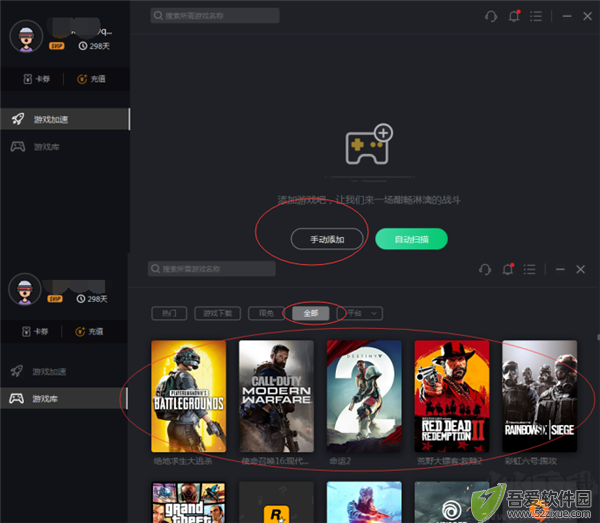Open the list menu icon in upper window

[x=536, y=16]
